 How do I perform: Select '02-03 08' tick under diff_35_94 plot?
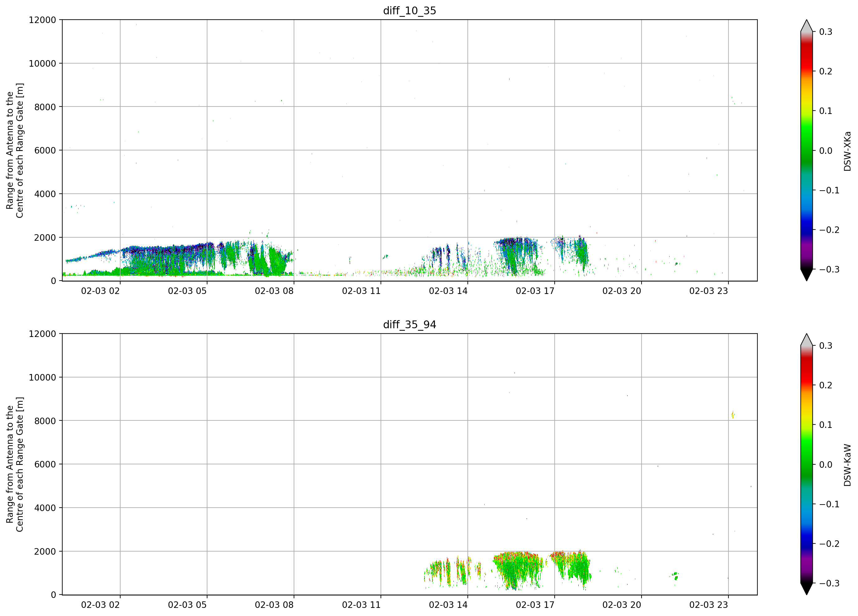(x=274, y=605)
